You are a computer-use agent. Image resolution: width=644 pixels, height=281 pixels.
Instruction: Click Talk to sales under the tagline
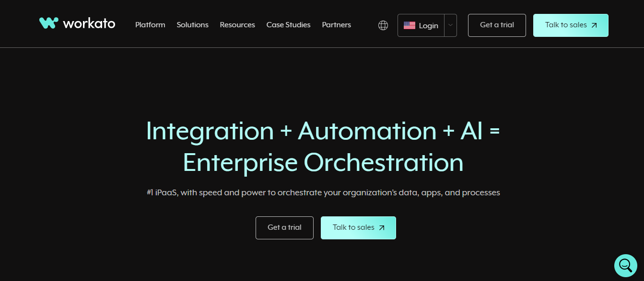358,228
